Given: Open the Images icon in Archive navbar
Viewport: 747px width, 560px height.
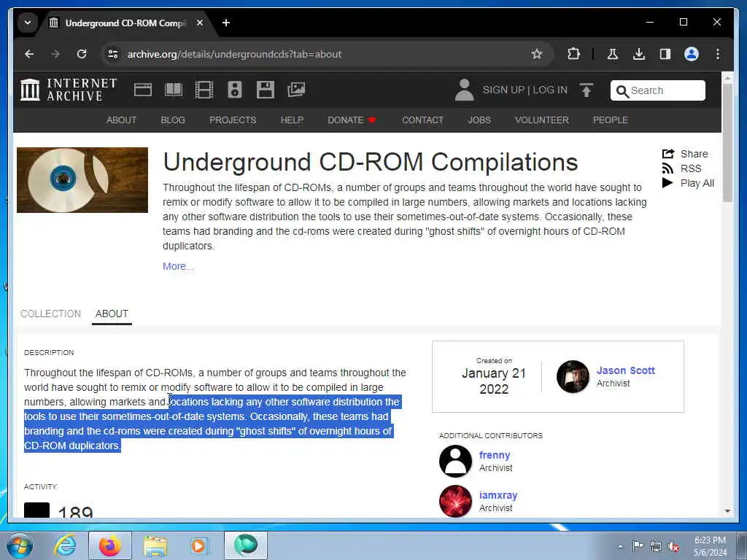Looking at the screenshot, I should tap(296, 90).
